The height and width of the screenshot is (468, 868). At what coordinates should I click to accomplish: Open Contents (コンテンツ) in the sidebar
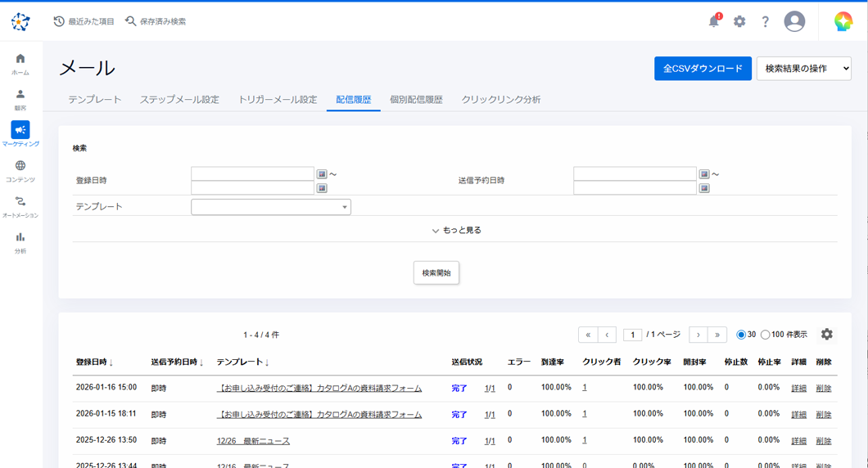tap(20, 171)
